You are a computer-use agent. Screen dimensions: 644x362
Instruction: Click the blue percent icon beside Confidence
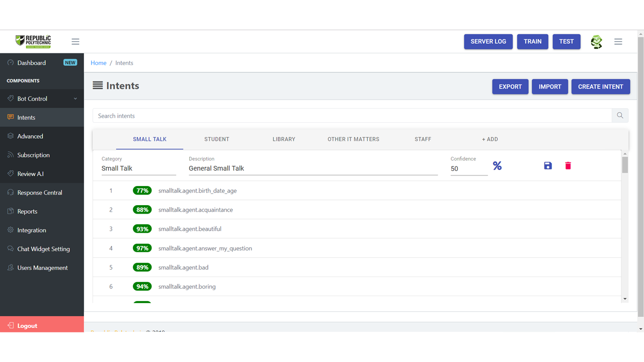tap(497, 166)
